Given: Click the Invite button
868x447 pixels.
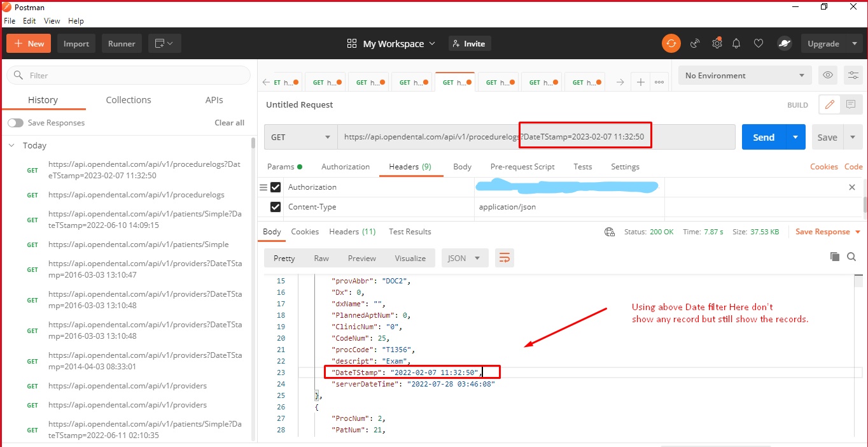Looking at the screenshot, I should coord(470,43).
